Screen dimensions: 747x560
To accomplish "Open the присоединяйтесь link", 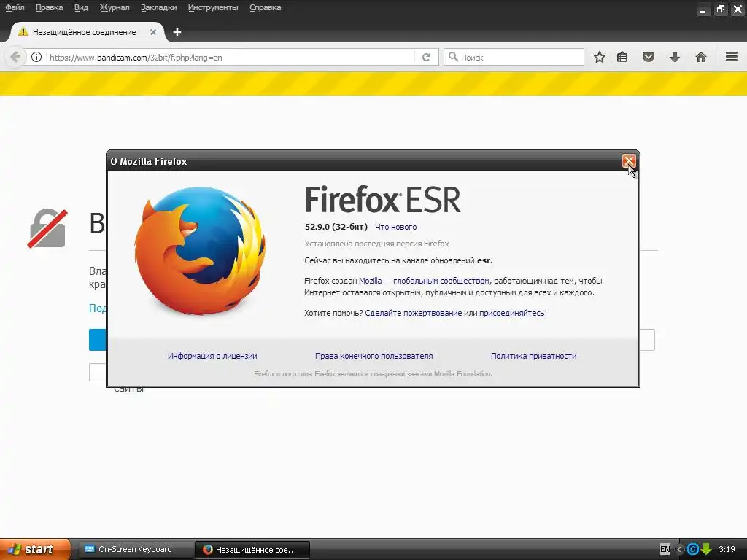I will 512,313.
